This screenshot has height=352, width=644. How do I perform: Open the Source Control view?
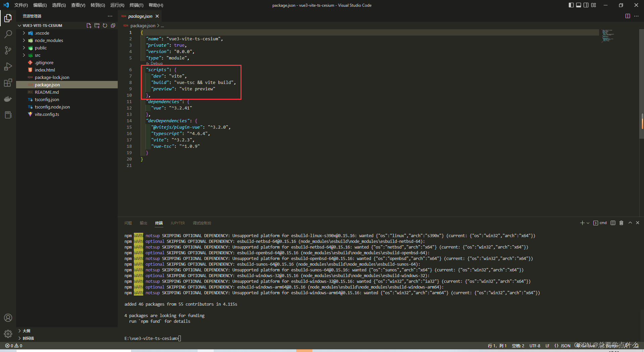coord(8,50)
